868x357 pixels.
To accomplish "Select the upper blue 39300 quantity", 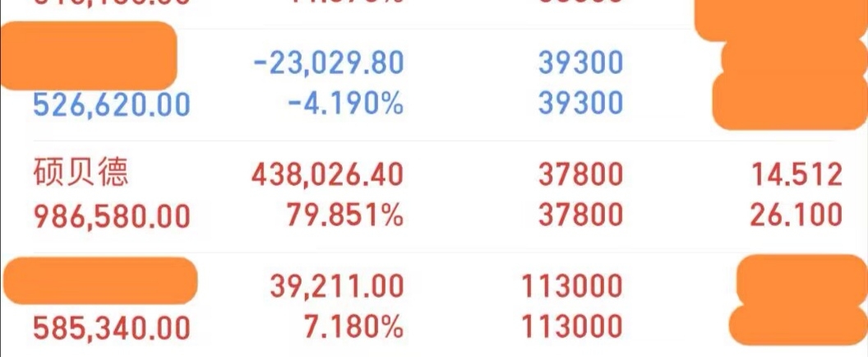I will 580,63.
